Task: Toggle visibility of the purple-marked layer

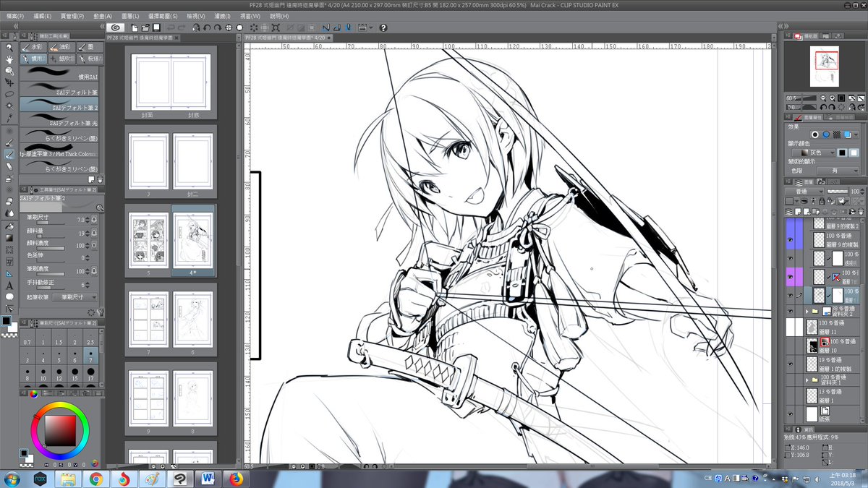Action: [x=790, y=276]
